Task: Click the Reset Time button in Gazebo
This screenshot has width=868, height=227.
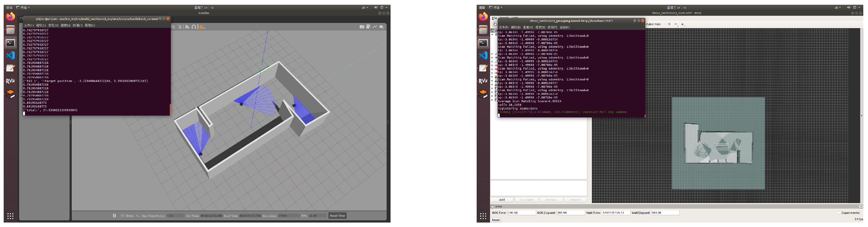Action: (337, 215)
